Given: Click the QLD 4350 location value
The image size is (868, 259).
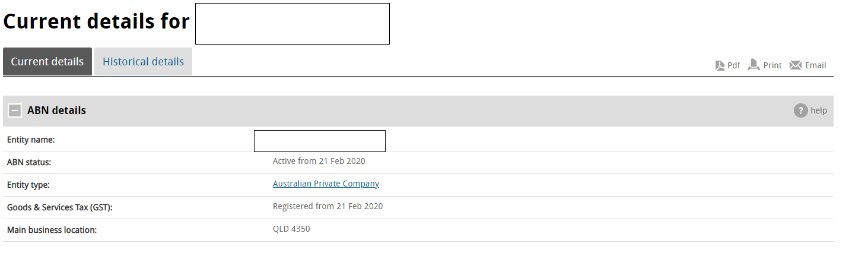Looking at the screenshot, I should tap(291, 229).
